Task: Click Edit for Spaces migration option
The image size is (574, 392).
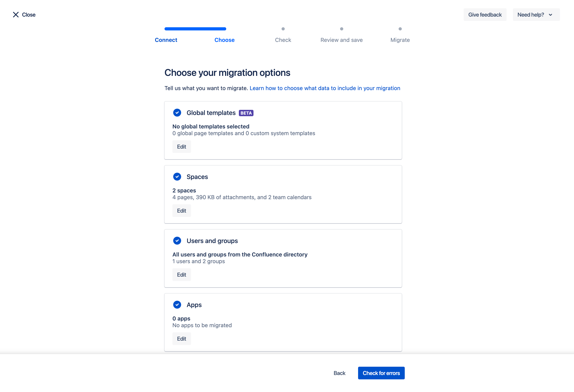Action: [x=182, y=211]
